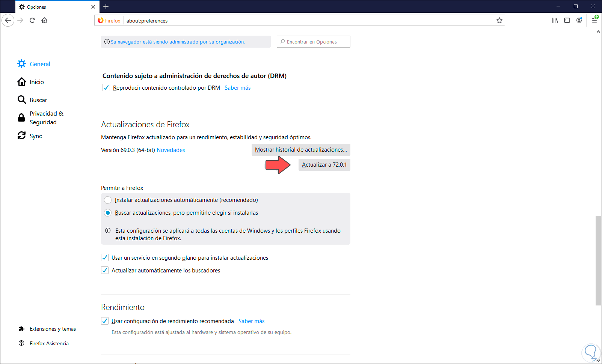
Task: Click the forward navigation arrow
Action: [x=20, y=20]
